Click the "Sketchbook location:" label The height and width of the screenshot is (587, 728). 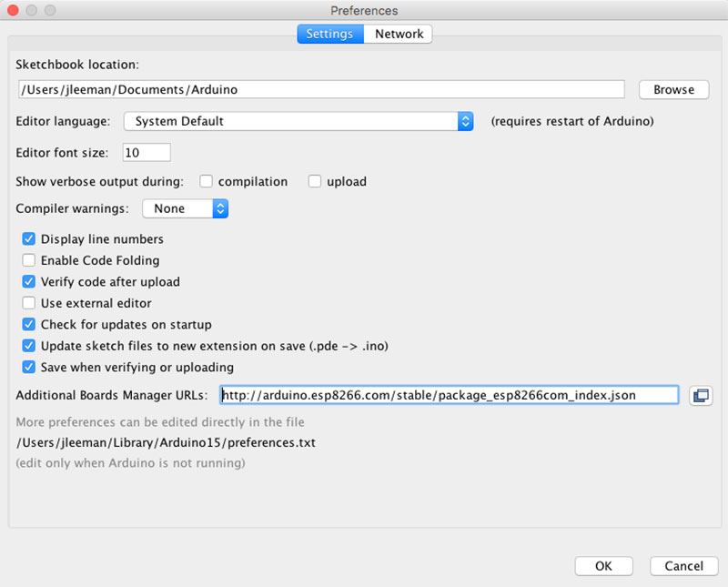pos(77,65)
